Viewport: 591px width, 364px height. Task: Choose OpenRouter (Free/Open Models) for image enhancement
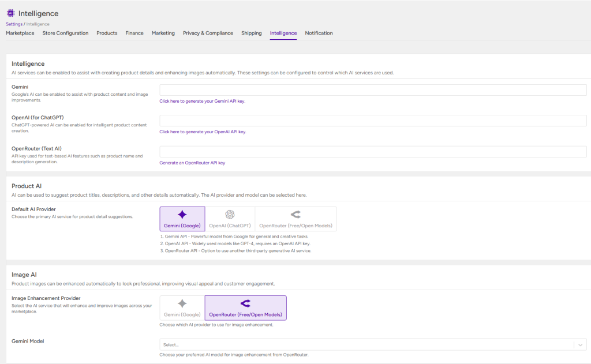246,308
